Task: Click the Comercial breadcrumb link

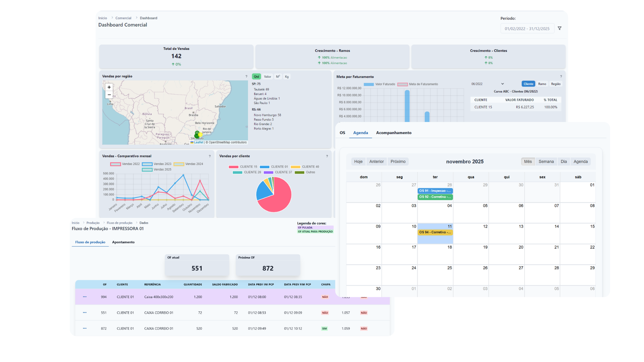Action: point(123,18)
